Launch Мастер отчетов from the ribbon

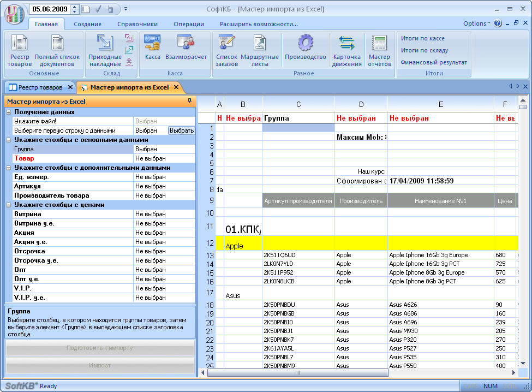point(379,50)
